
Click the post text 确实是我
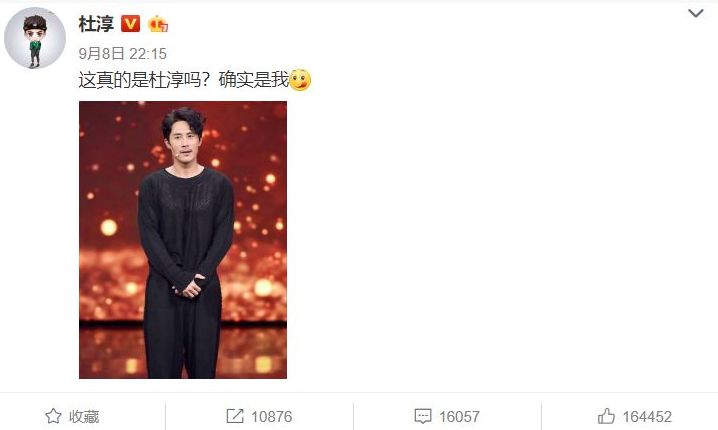(254, 80)
